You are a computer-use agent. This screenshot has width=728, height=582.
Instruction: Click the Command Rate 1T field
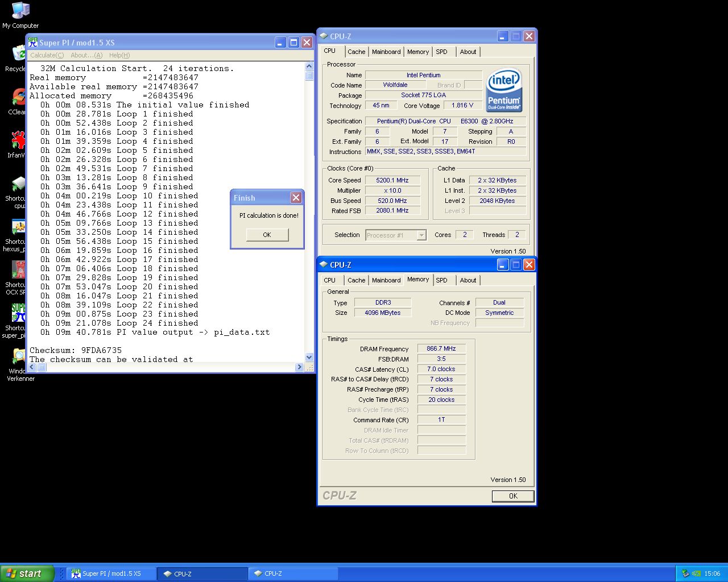(441, 419)
